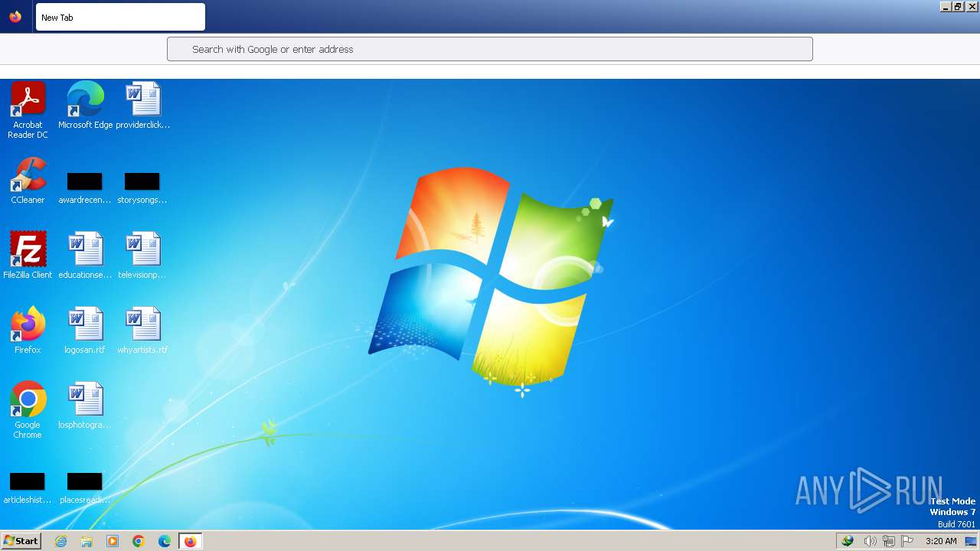Minimize the Firefox window

pos(946,6)
